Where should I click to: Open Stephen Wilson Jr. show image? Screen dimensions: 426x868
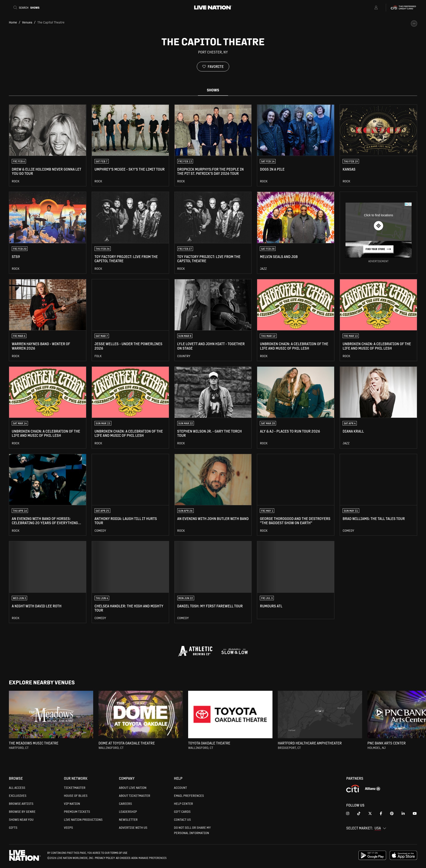(213, 392)
